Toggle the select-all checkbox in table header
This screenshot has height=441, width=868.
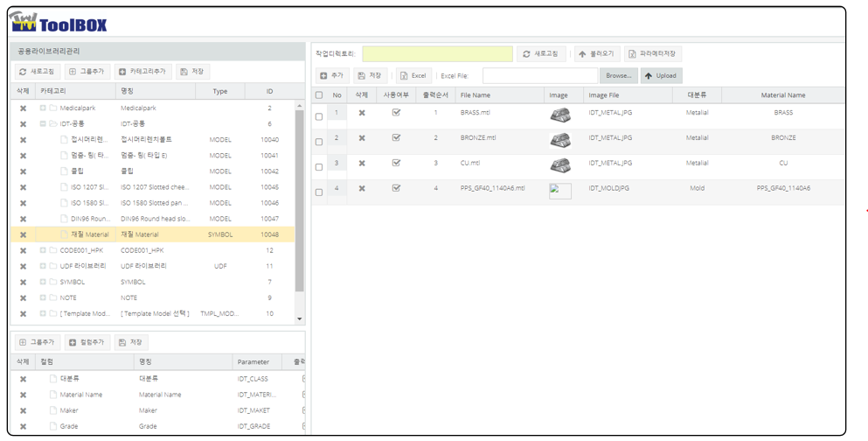319,95
